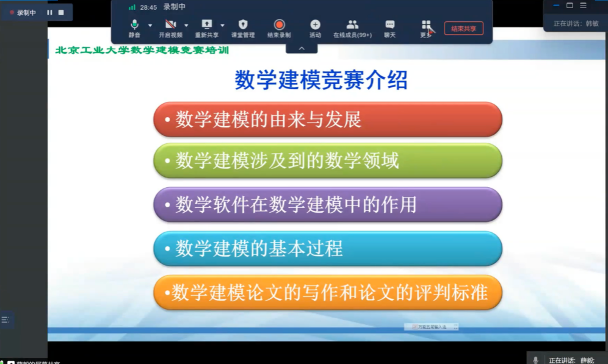Click the microphone icon beside 正在讲话 薛毅
The height and width of the screenshot is (364, 608).
[535, 360]
